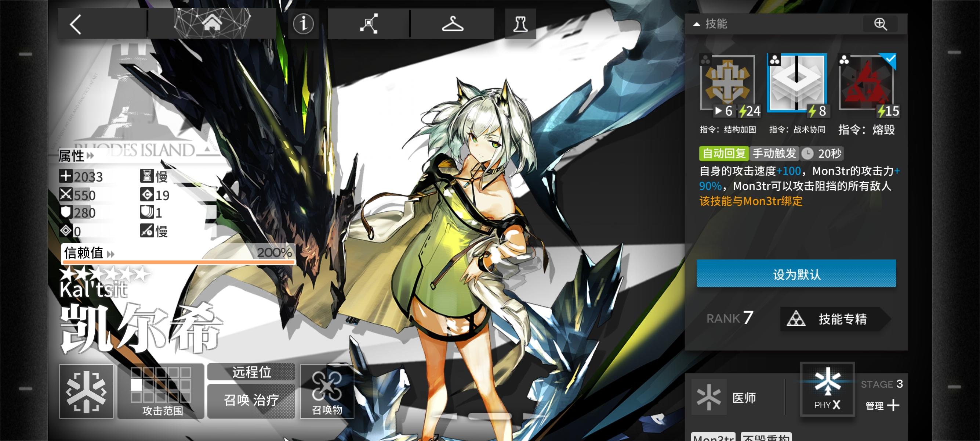980x441 pixels.
Task: Select skill 指令:结构加固
Action: coord(727,83)
